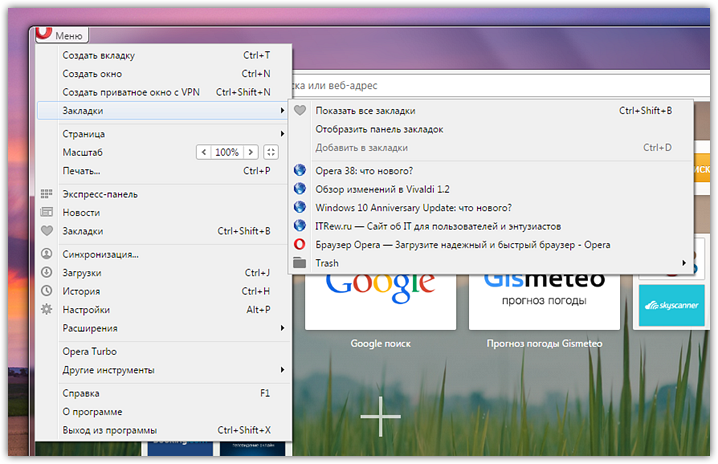Click the News newspaper icon
Screen dimensions: 718x464
[x=47, y=212]
